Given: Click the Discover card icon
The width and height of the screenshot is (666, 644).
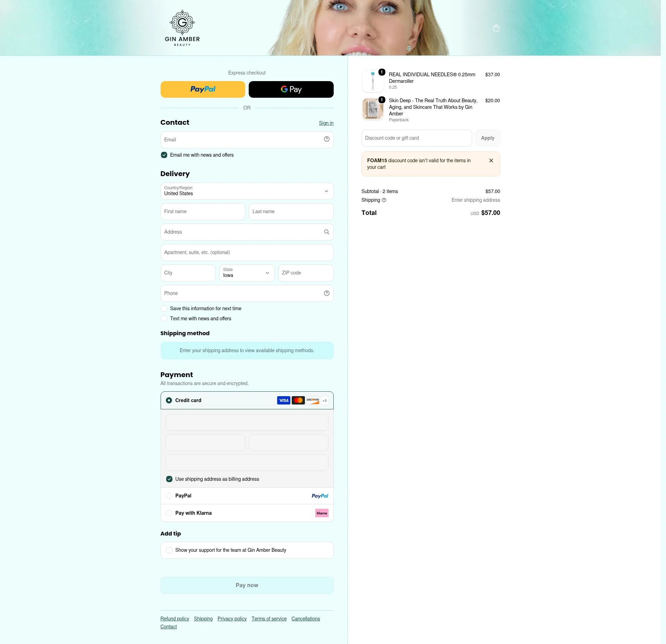Looking at the screenshot, I should [313, 401].
